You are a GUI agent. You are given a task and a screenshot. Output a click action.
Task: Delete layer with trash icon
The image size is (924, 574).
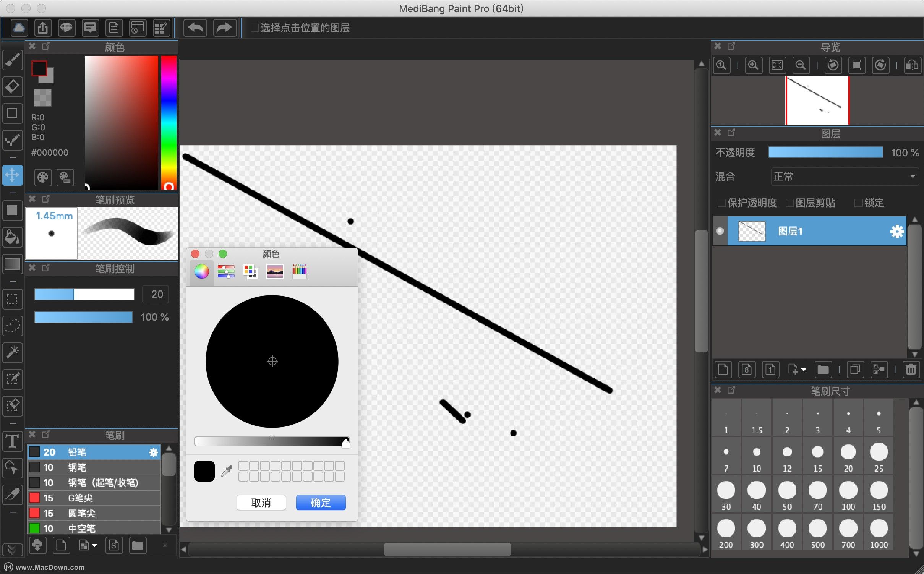(911, 370)
